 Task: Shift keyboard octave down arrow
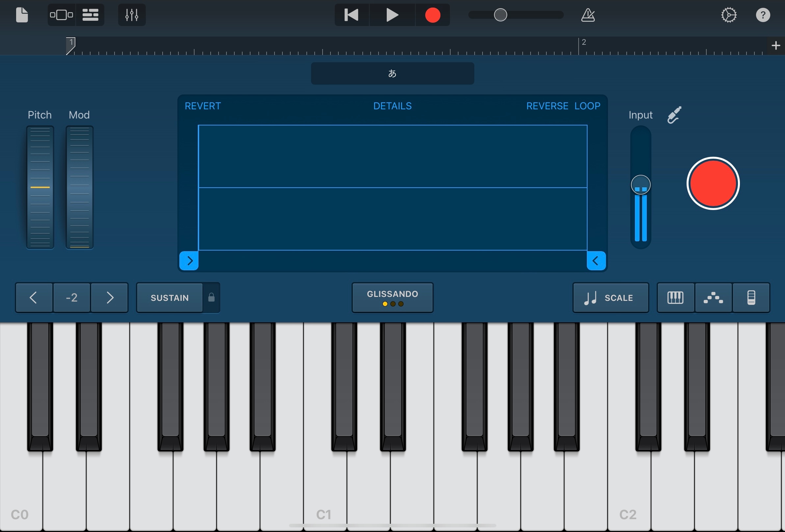34,298
